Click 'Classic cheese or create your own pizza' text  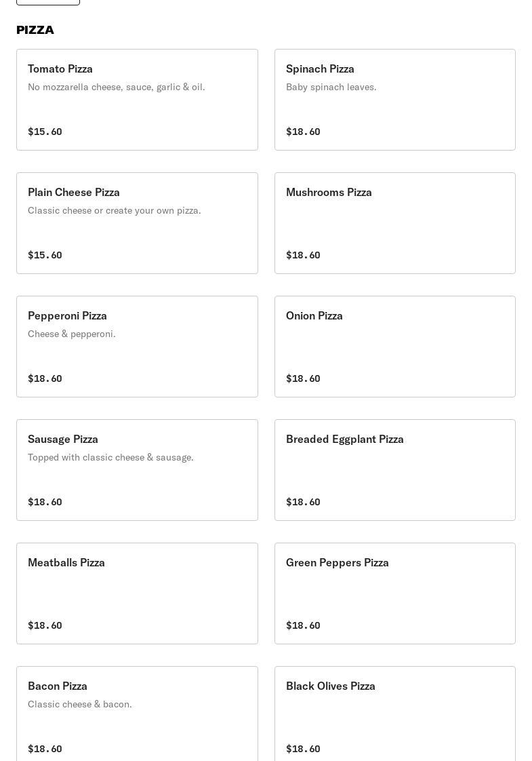point(115,210)
